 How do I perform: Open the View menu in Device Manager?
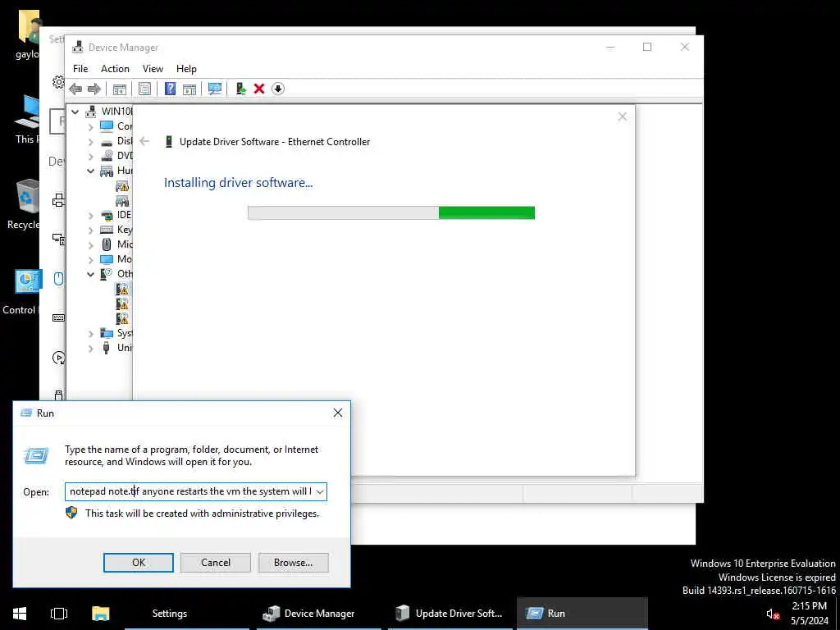pyautogui.click(x=153, y=69)
